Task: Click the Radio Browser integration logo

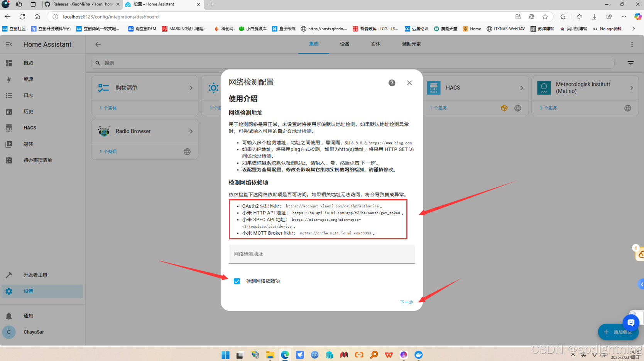Action: 103,131
